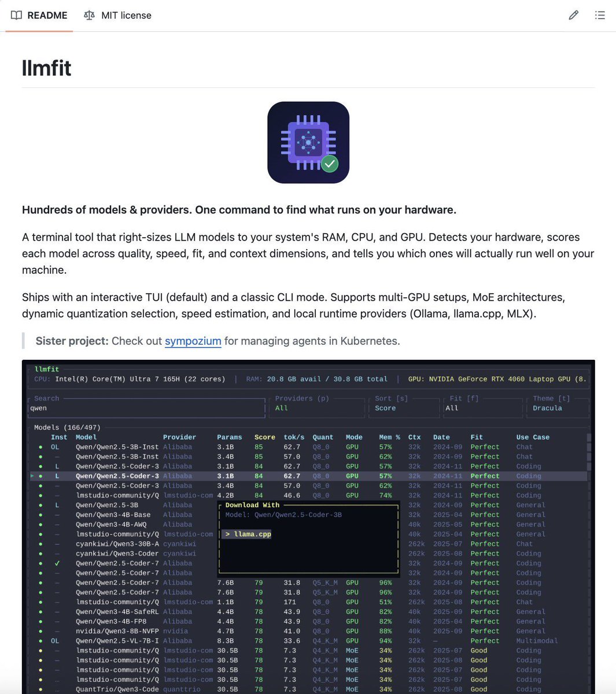Click the large llmfit page heading
616x694 pixels.
pos(47,68)
